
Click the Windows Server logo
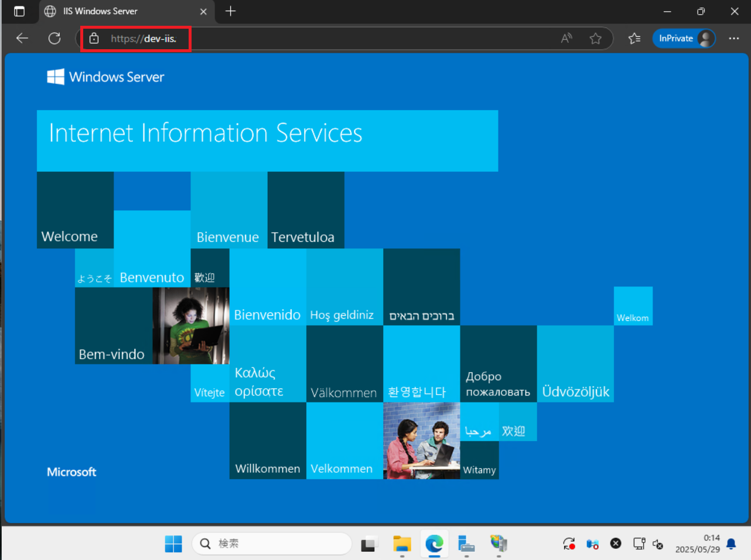106,77
